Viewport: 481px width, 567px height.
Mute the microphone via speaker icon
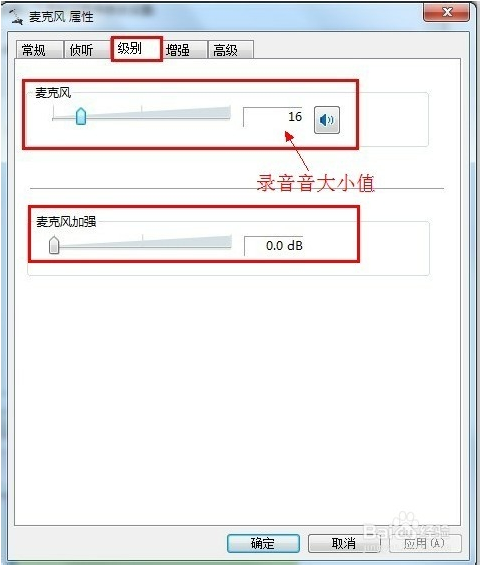[x=327, y=120]
